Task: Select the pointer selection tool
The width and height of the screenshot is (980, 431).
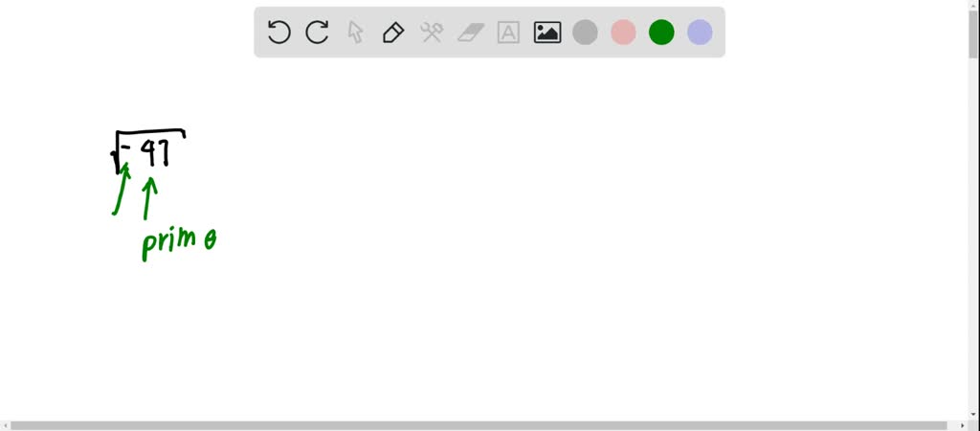Action: click(x=355, y=32)
